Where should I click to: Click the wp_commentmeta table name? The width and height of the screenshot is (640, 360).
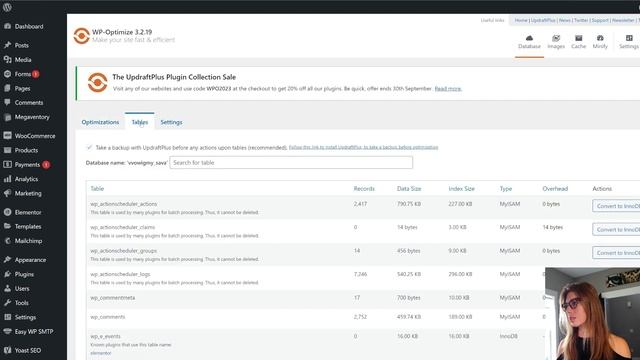pyautogui.click(x=113, y=298)
